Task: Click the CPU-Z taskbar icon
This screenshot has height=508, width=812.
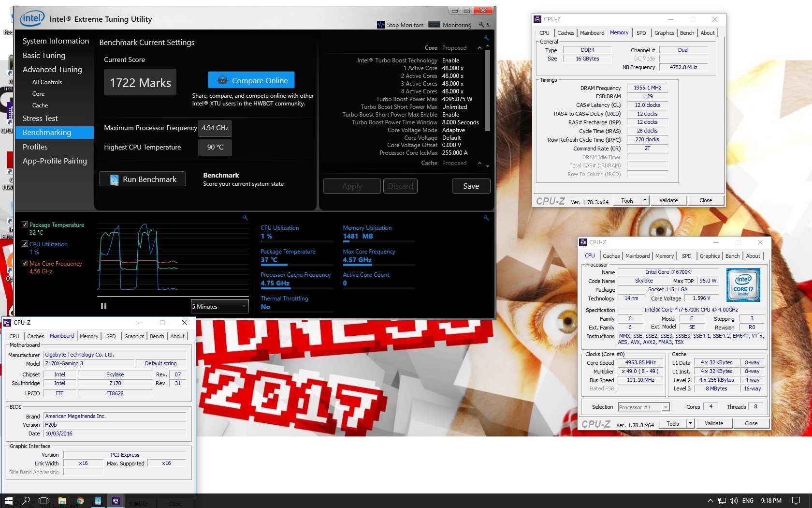Action: coord(116,501)
